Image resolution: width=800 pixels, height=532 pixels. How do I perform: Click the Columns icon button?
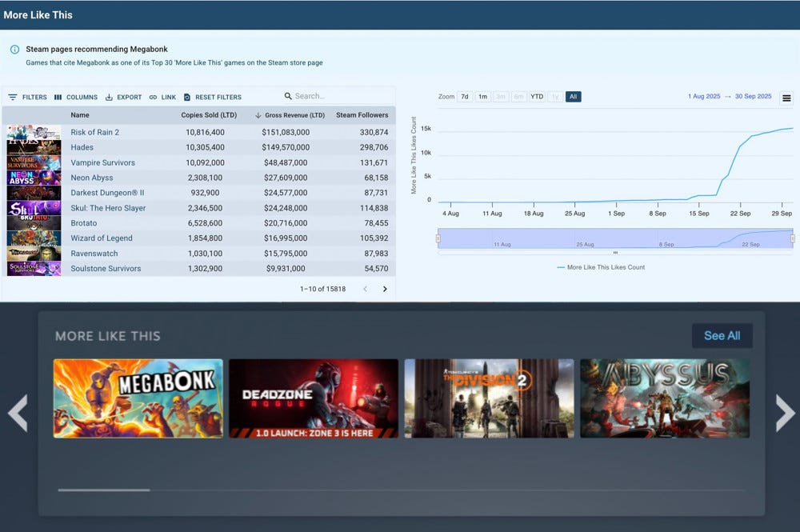click(x=58, y=98)
